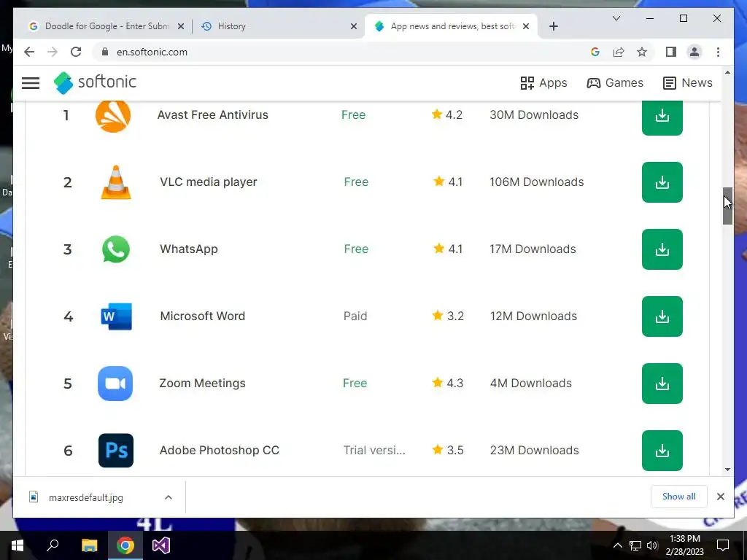This screenshot has height=560, width=747.
Task: Show all downloads
Action: 679,497
